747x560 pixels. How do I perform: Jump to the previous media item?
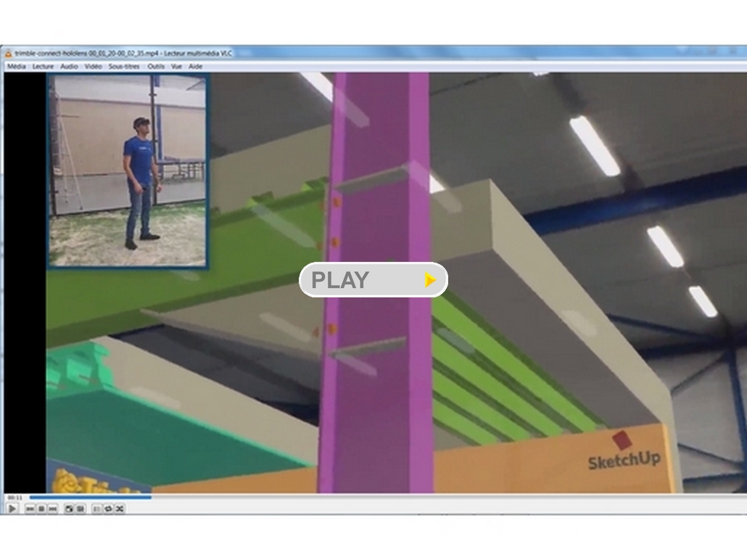coord(30,509)
